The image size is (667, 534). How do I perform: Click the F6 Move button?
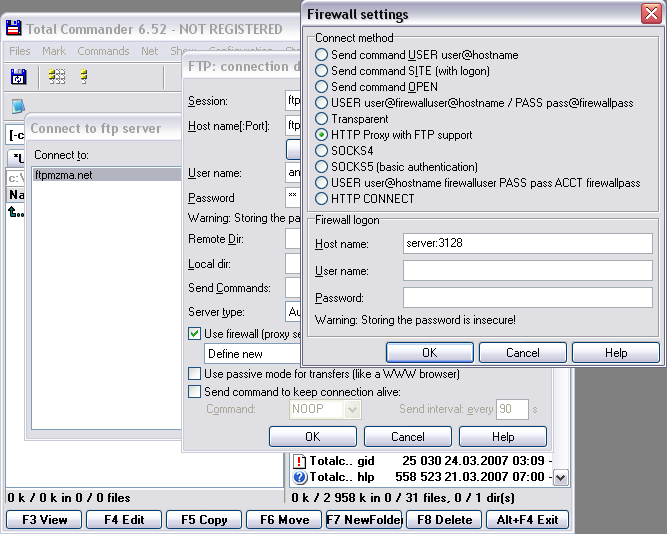(x=284, y=520)
